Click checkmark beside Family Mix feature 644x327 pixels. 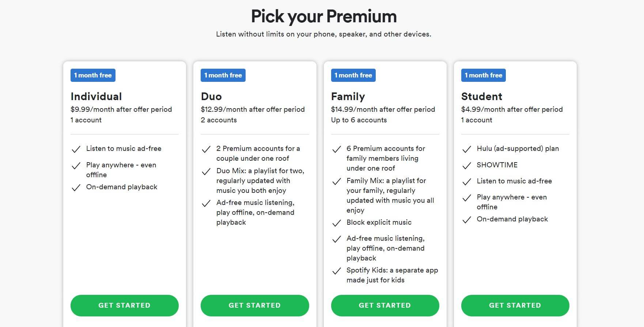(x=336, y=181)
